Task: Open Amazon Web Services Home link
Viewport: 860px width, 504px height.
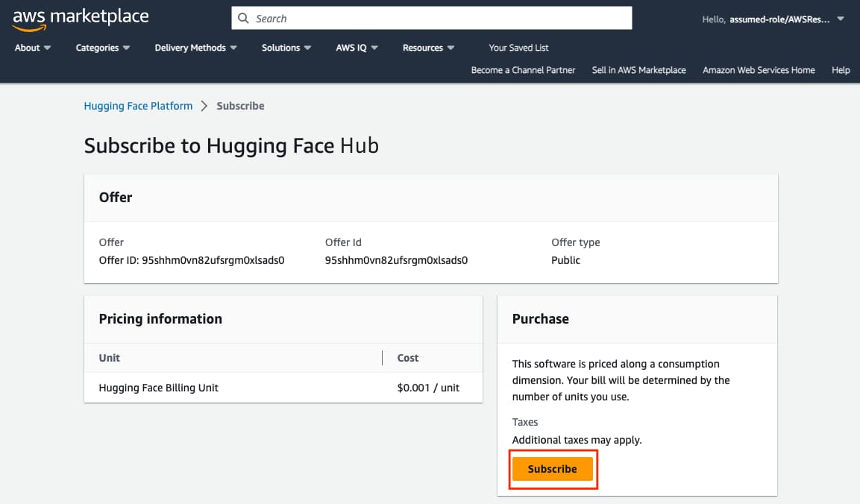Action: coord(759,70)
